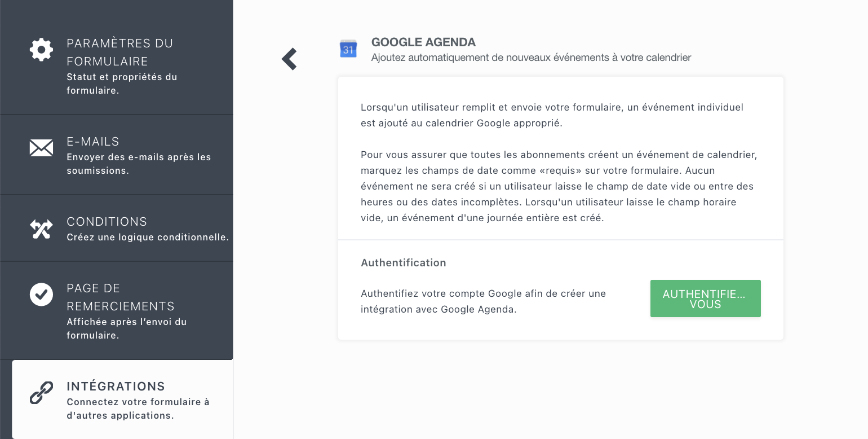This screenshot has width=868, height=439.
Task: Click the paragraph starting 'Pour vous assurer'
Action: (x=558, y=186)
